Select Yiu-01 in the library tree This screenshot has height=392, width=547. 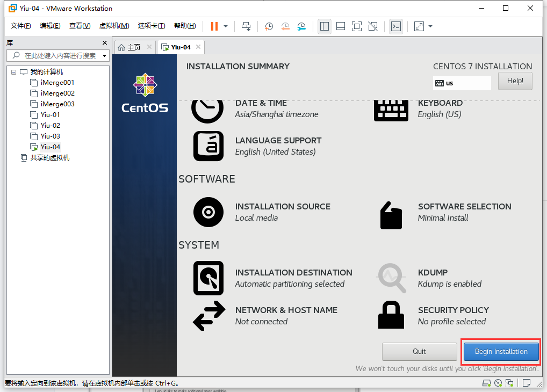coord(50,115)
